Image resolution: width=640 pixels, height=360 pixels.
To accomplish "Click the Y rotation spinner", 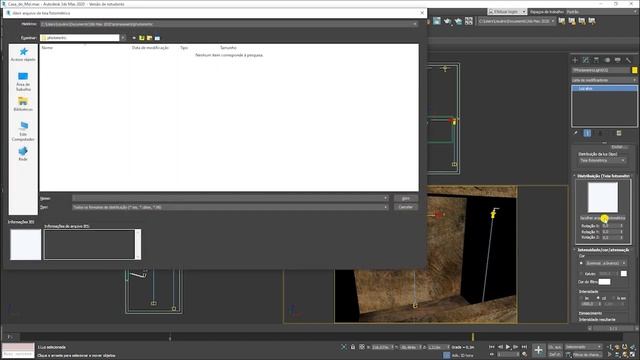I will [x=622, y=231].
